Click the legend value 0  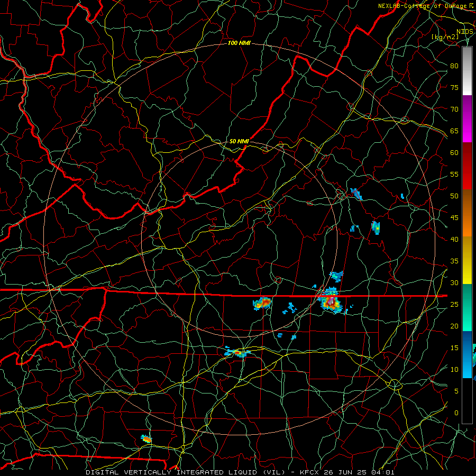point(456,413)
